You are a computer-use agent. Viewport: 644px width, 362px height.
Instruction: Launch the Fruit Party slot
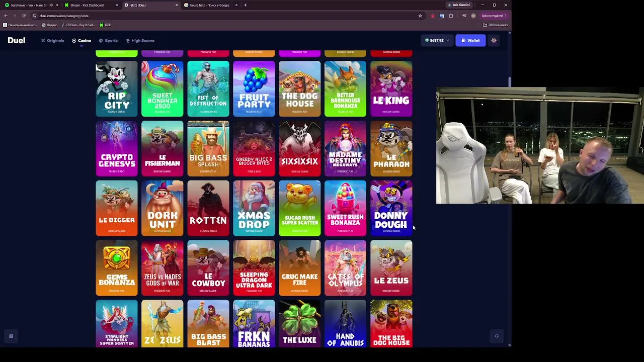click(254, 88)
